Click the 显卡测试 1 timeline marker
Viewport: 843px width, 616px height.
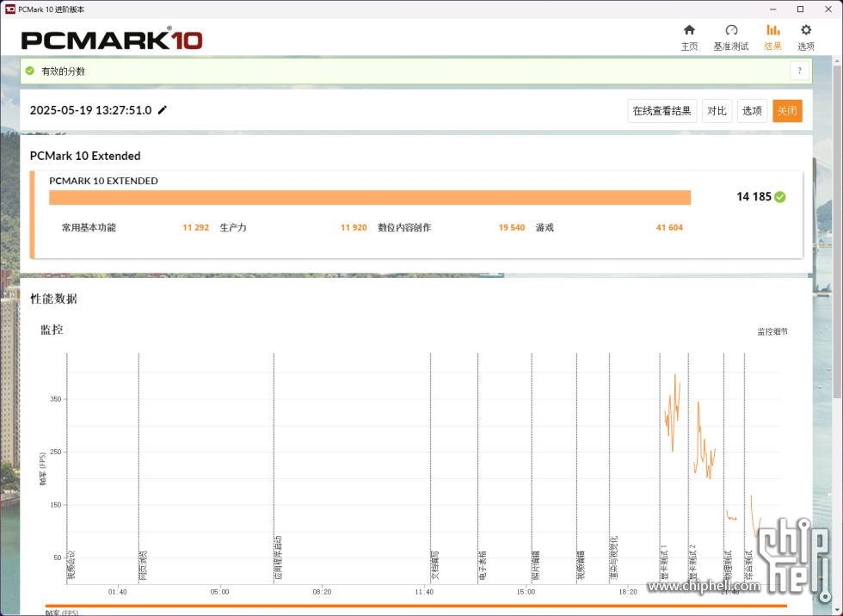click(664, 563)
